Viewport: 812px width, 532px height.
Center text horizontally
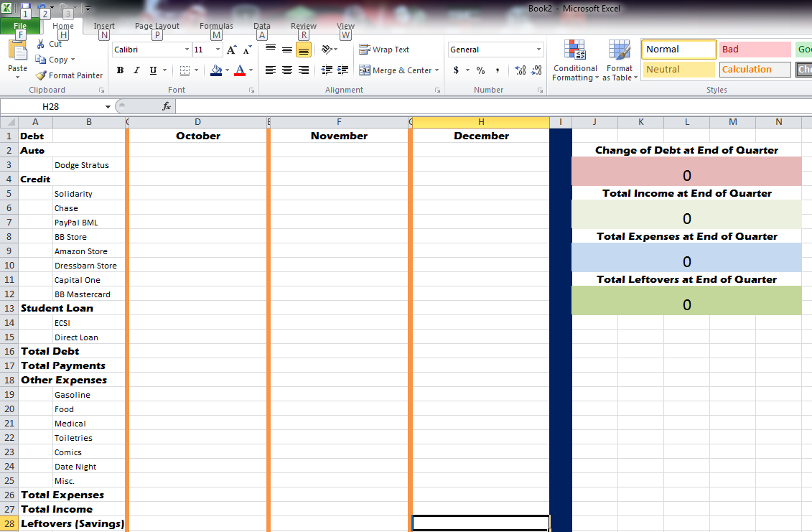pyautogui.click(x=287, y=70)
